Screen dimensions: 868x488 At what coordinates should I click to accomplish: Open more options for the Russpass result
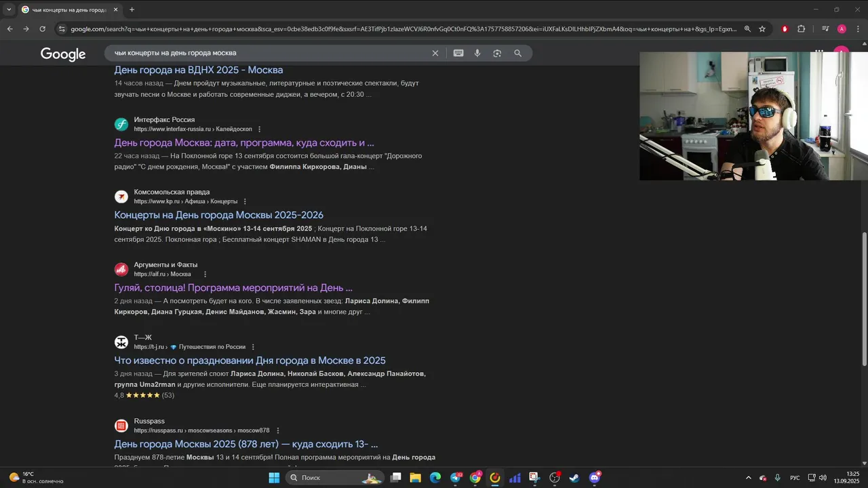[x=277, y=430]
